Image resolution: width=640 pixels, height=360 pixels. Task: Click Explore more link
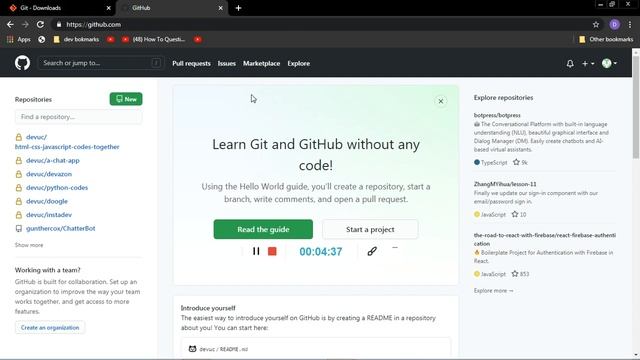(493, 291)
